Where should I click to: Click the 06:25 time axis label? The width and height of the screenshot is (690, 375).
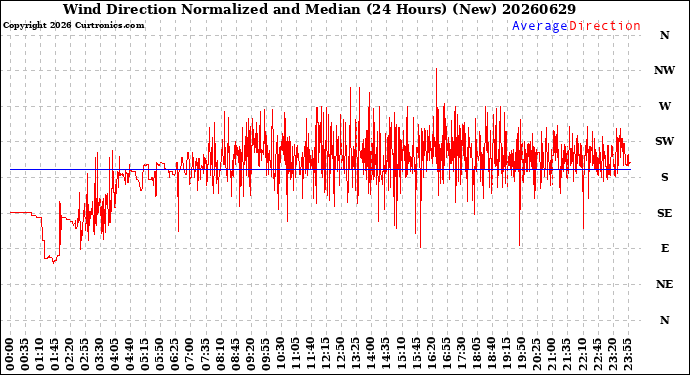coord(175,354)
